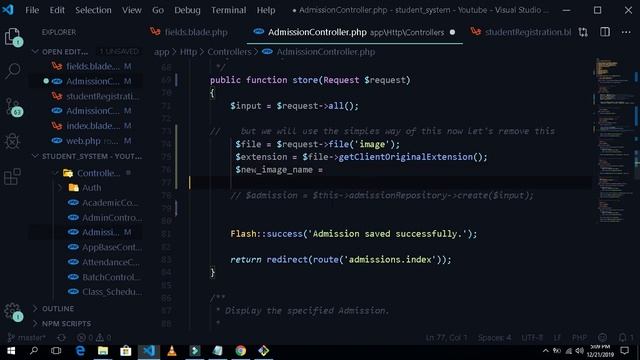Click 'Http' breadcrumb segment
Screen dimensions: 640x360
[188, 52]
